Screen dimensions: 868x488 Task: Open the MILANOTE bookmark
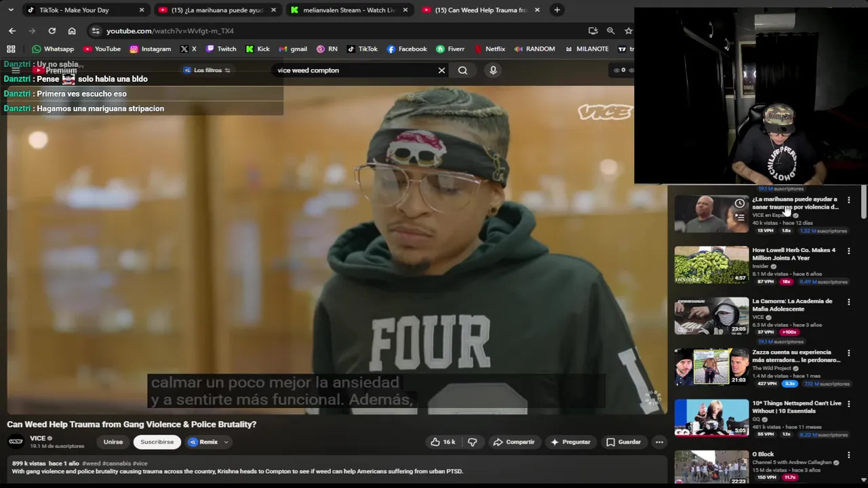pyautogui.click(x=587, y=49)
